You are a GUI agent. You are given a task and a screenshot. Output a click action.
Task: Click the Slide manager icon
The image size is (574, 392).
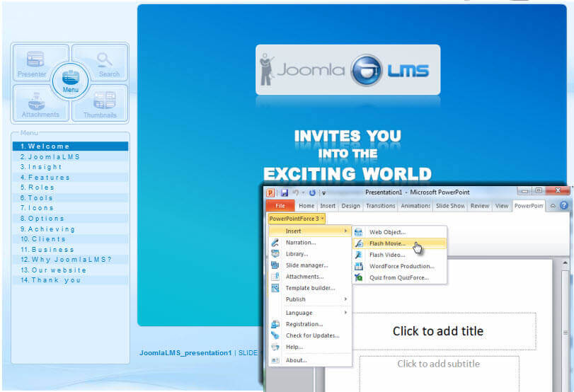[275, 265]
